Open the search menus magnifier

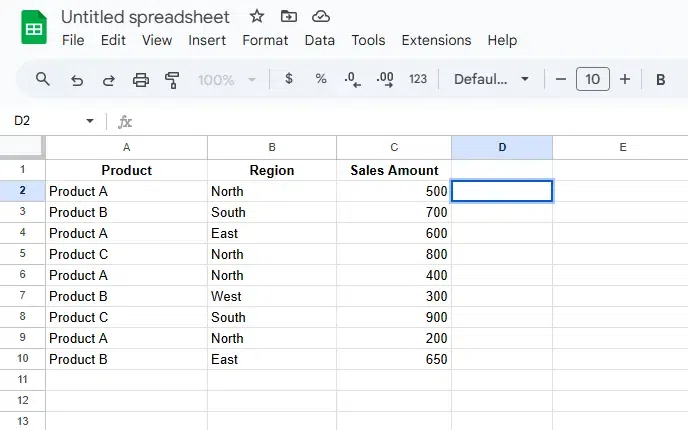click(x=43, y=79)
